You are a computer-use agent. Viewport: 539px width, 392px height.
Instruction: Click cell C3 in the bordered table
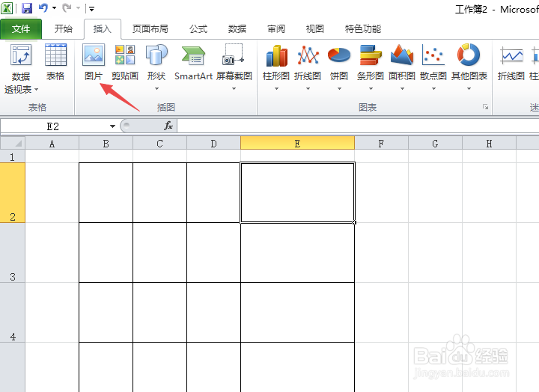point(160,253)
